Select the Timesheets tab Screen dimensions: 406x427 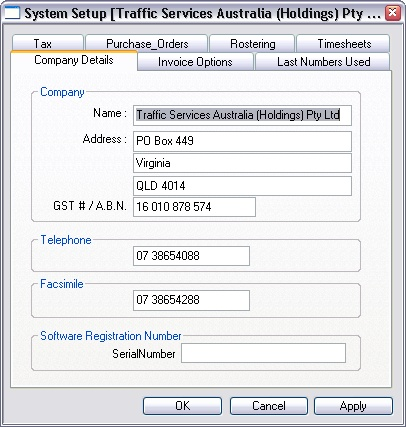click(x=343, y=43)
